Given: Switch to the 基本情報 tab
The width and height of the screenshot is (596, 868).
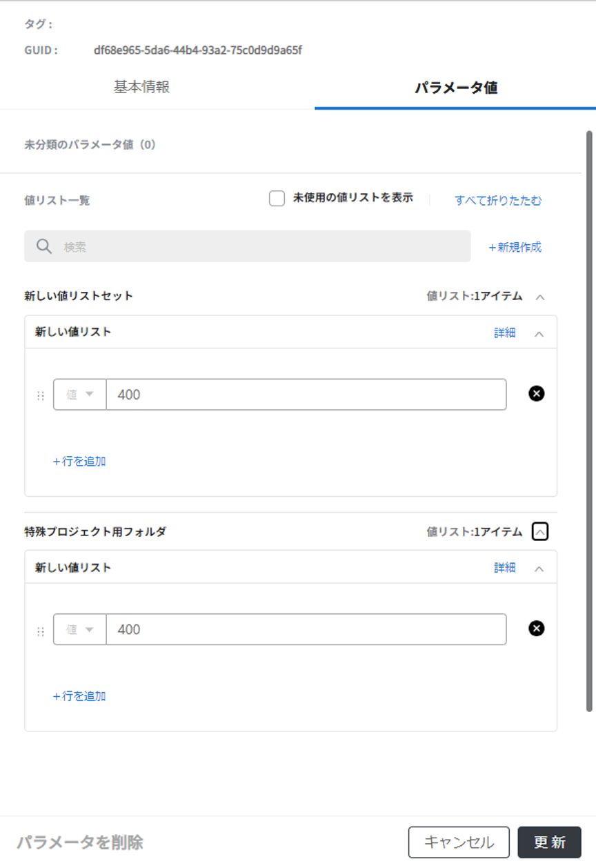Looking at the screenshot, I should pos(141,88).
